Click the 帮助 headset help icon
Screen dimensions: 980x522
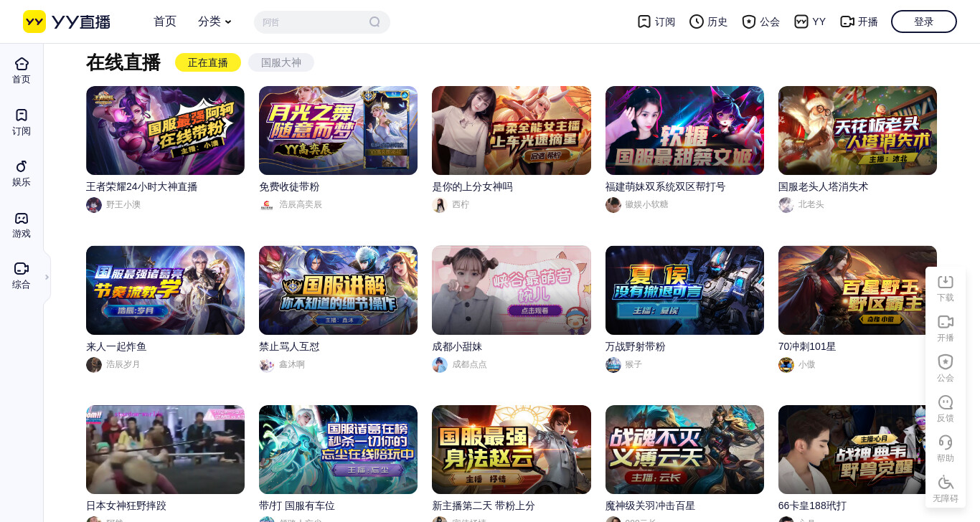pyautogui.click(x=946, y=442)
